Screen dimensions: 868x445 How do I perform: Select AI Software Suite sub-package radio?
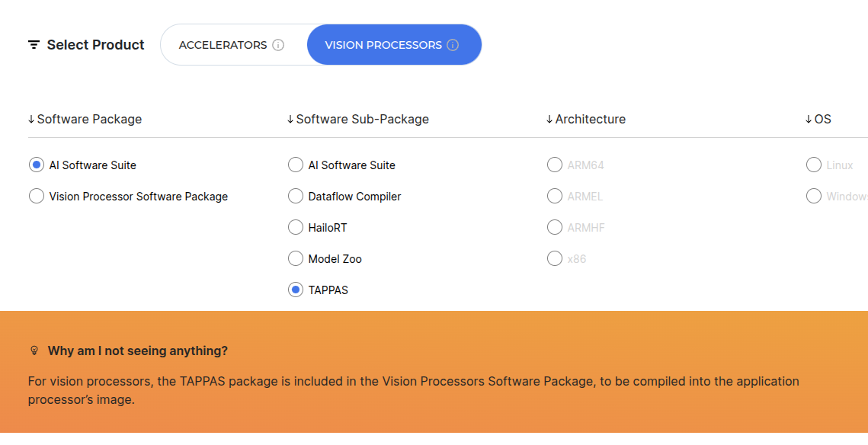click(296, 165)
